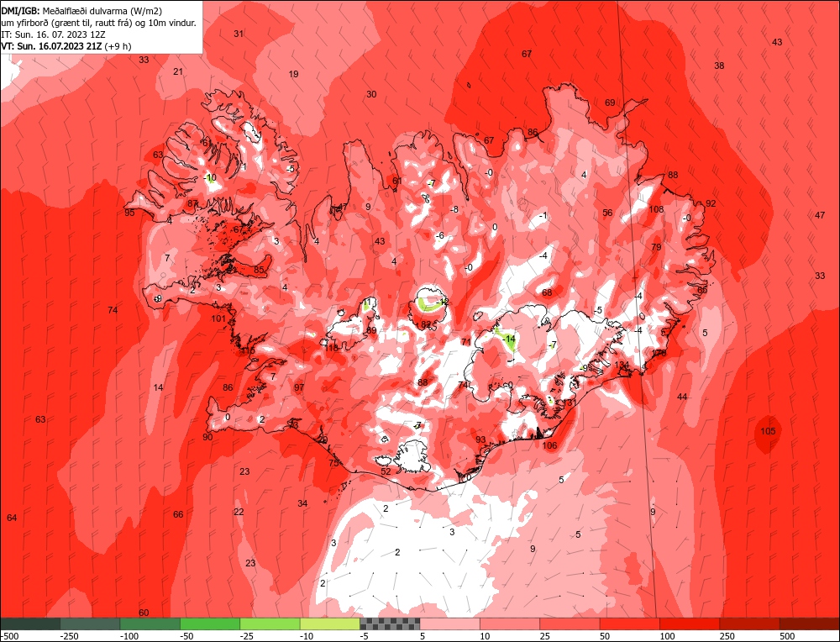Click the map value '44'

tap(682, 397)
